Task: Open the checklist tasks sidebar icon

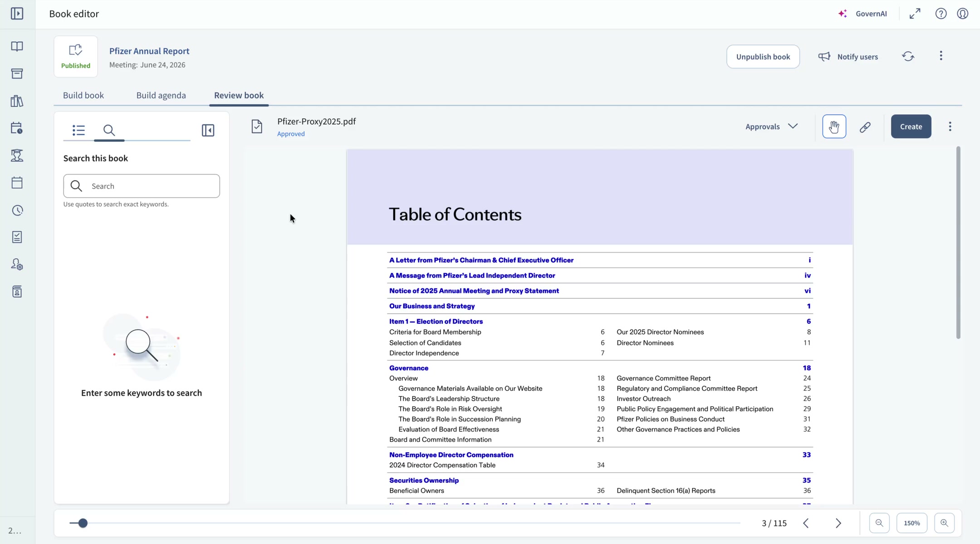Action: 17,237
